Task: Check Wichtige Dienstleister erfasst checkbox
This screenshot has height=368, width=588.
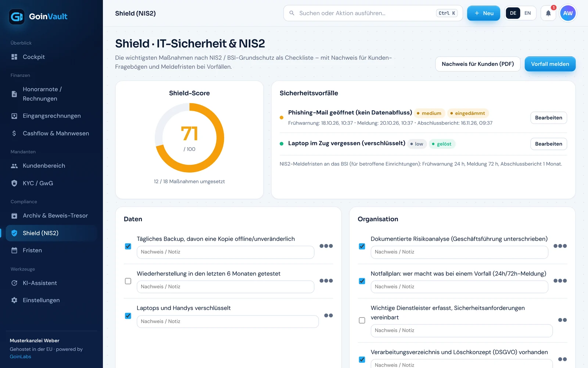Action: click(x=362, y=321)
